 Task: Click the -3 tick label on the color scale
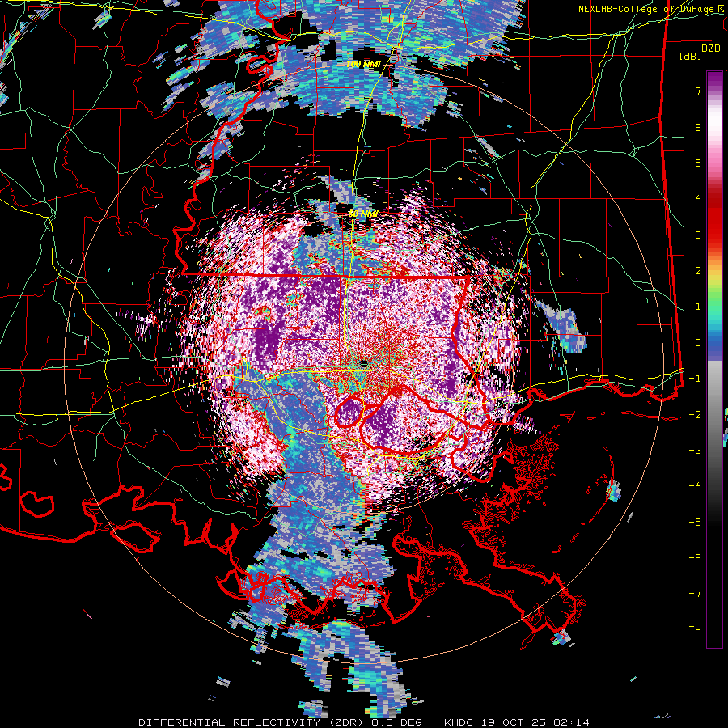pyautogui.click(x=695, y=451)
